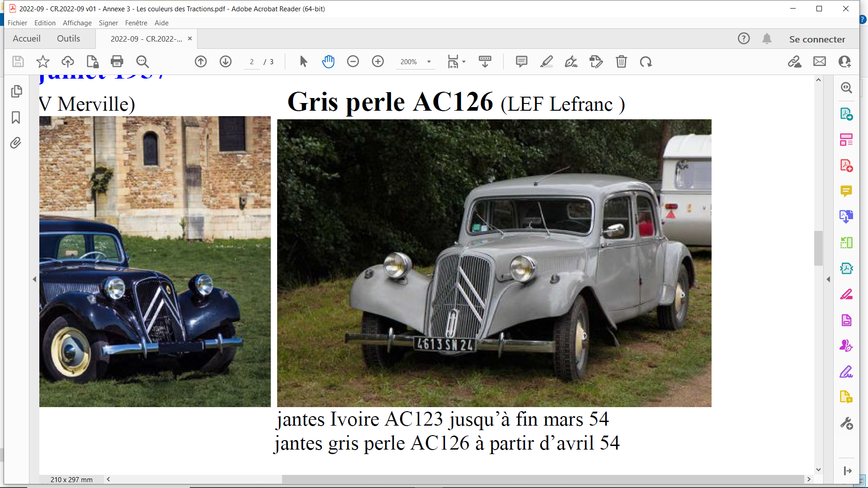The width and height of the screenshot is (868, 488).
Task: Select the Hand pan tool
Action: tap(328, 61)
